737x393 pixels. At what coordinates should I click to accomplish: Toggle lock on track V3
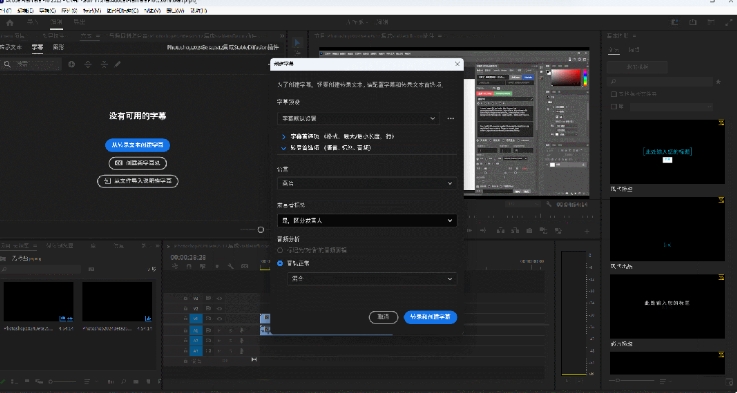pos(185,298)
